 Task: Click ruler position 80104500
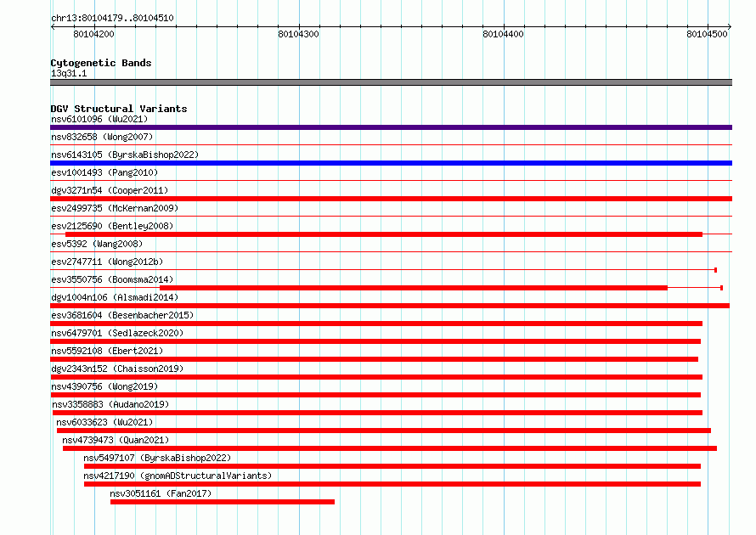tap(708, 34)
